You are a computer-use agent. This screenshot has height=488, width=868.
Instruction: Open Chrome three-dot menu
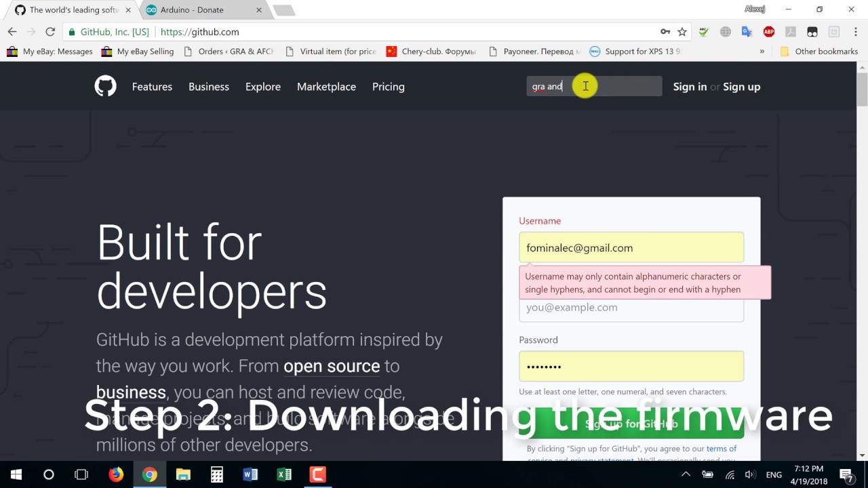[x=856, y=32]
